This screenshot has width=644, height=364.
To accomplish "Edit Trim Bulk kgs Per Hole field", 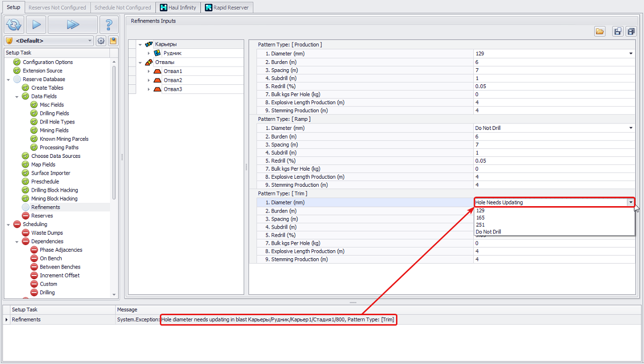I will click(x=554, y=243).
